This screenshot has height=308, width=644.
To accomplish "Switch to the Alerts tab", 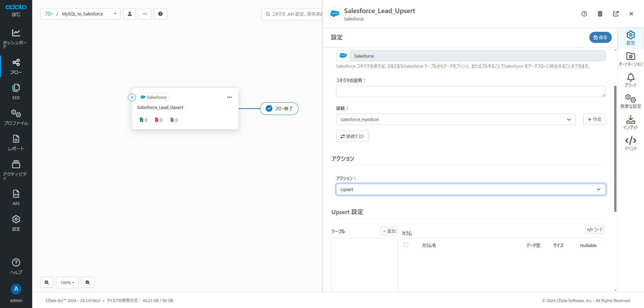I will [x=630, y=80].
